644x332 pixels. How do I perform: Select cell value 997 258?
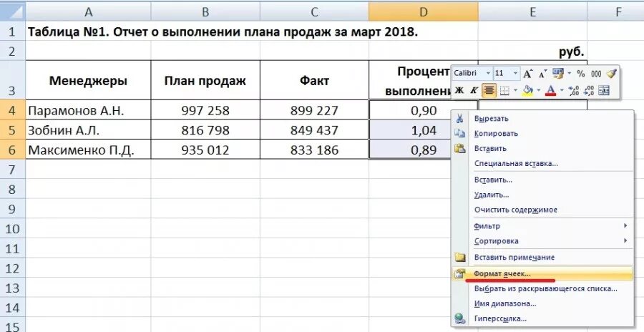(205, 110)
